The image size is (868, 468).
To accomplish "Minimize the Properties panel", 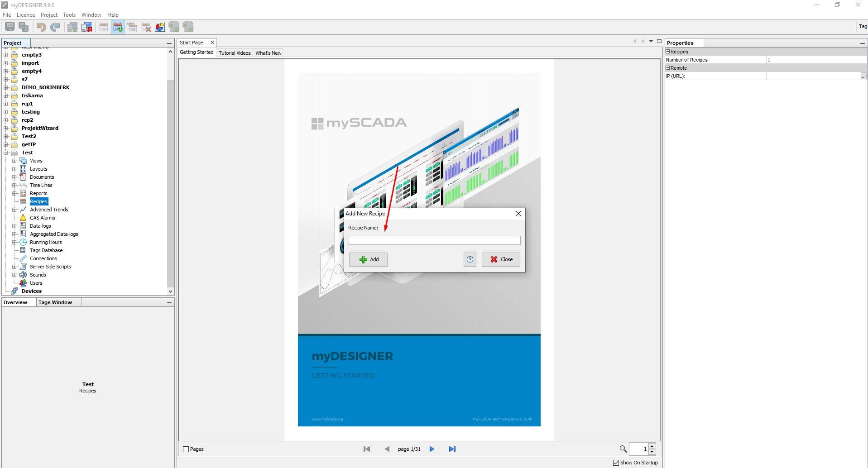I will pos(863,43).
